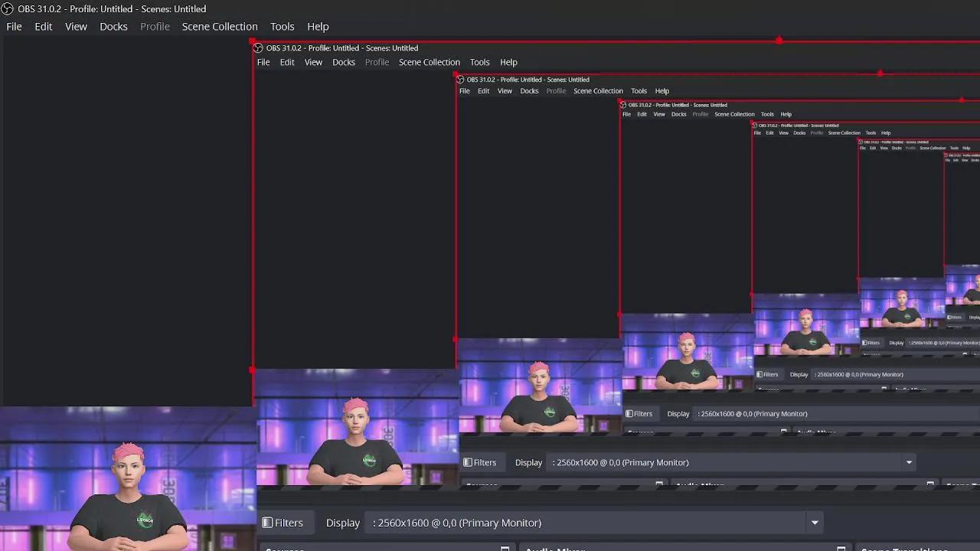Click the pop-out icon on the Audio Mixer dock
The image size is (980, 551).
(x=841, y=549)
